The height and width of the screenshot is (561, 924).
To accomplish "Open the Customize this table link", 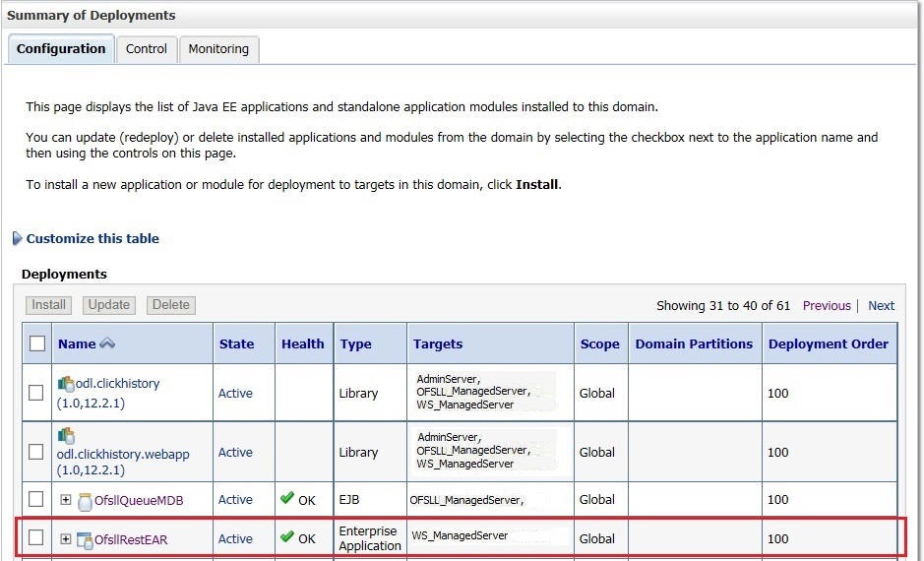I will 92,238.
